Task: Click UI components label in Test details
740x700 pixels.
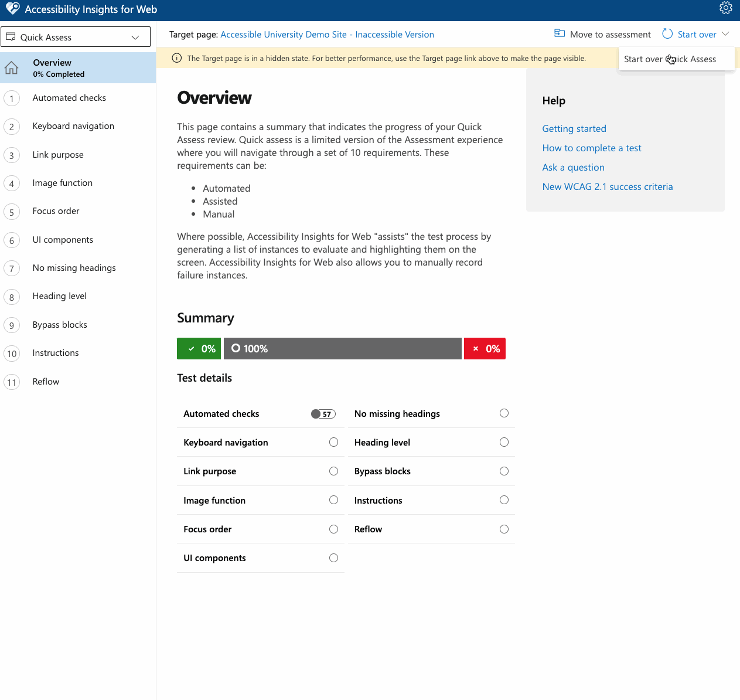Action: pos(214,558)
